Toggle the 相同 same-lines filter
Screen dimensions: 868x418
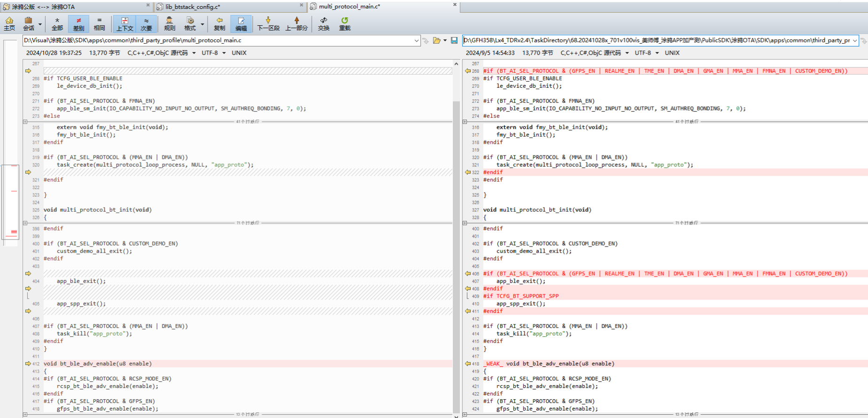click(100, 23)
